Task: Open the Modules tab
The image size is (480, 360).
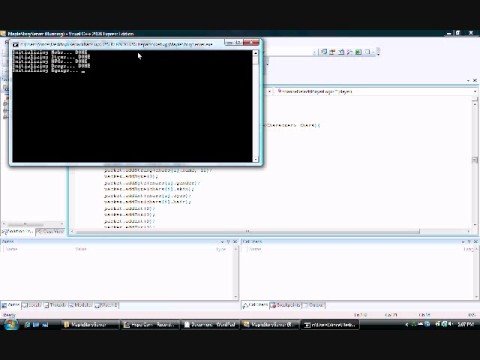Action: [81, 305]
